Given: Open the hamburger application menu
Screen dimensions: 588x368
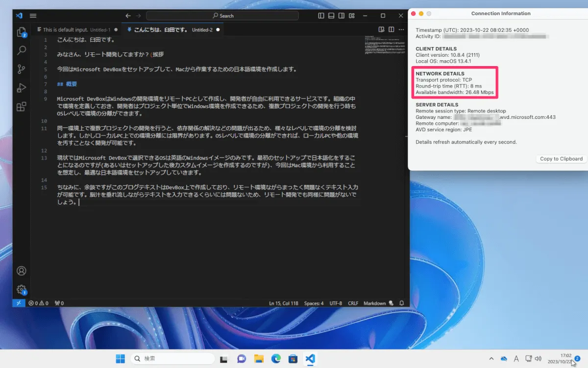Looking at the screenshot, I should [33, 16].
